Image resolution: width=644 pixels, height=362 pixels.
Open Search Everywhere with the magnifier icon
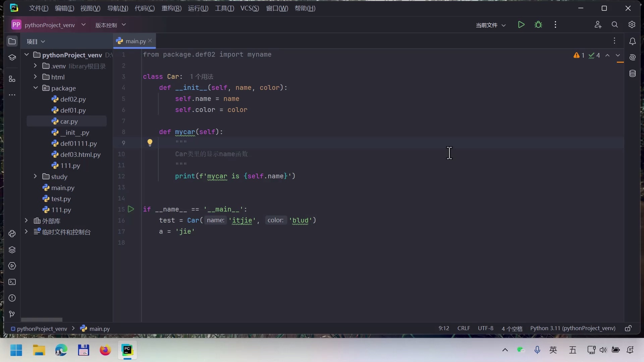coord(615,24)
